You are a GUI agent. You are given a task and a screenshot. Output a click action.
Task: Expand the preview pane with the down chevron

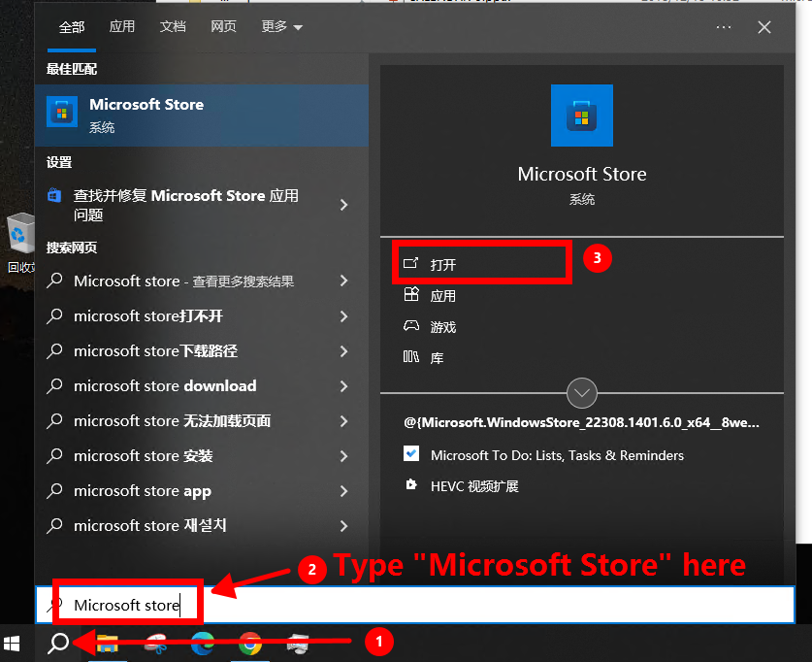[582, 393]
